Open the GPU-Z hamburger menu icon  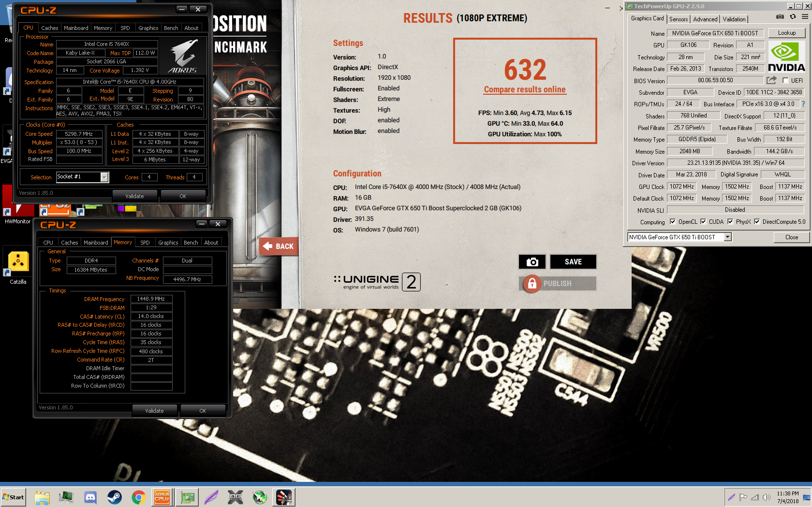click(x=805, y=16)
